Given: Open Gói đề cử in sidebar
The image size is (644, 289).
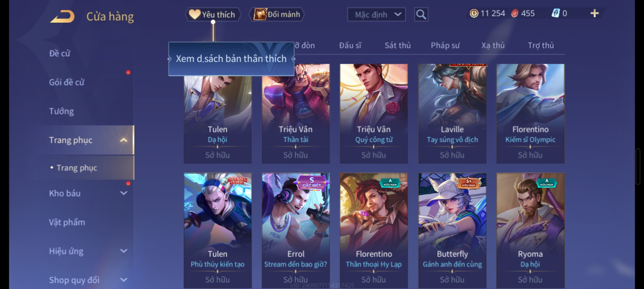Looking at the screenshot, I should (67, 82).
